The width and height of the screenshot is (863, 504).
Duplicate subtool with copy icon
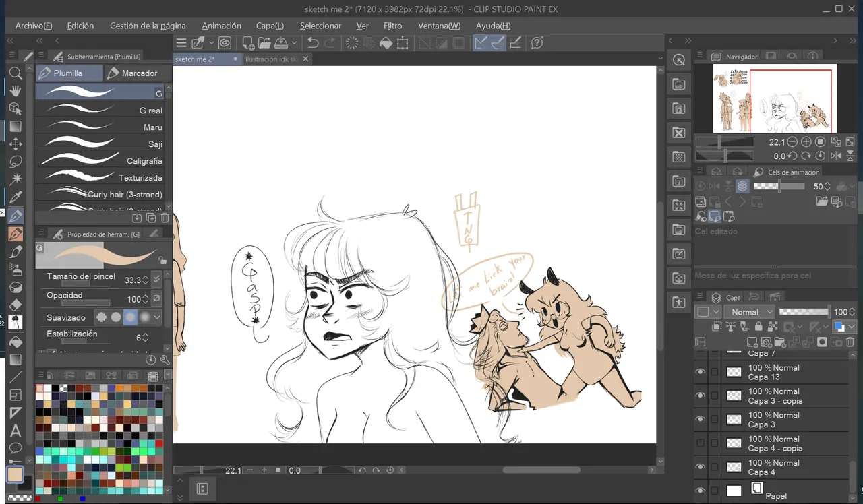click(151, 218)
